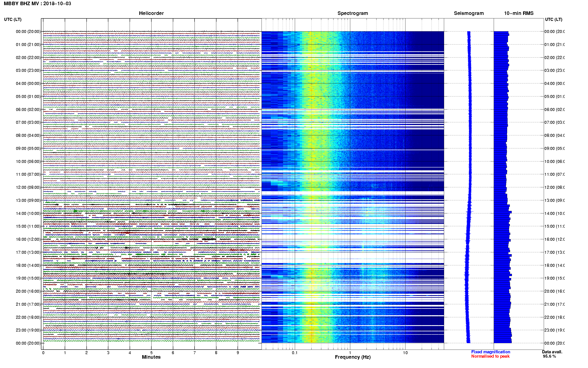Pick the '6' tick on the Minutes axis

(173, 353)
